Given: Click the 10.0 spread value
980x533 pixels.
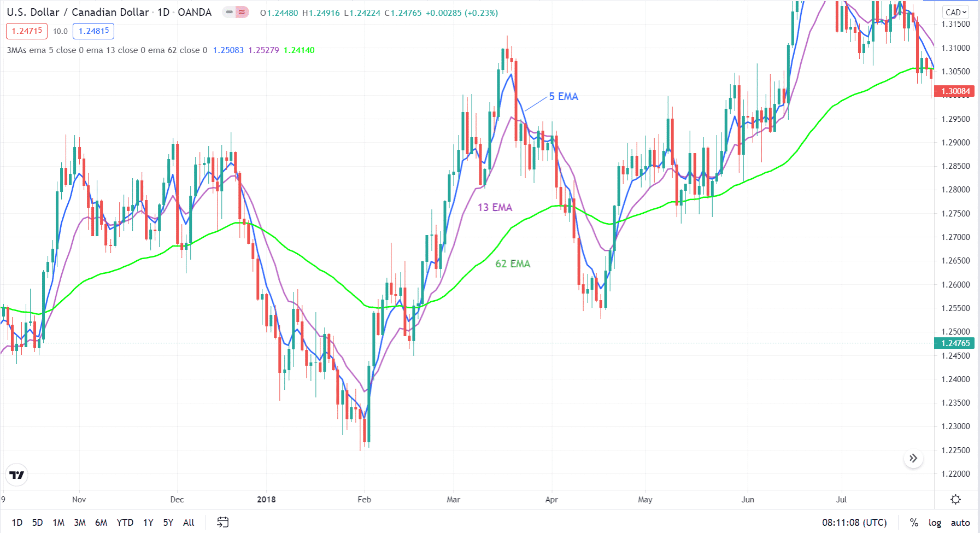Looking at the screenshot, I should click(60, 31).
